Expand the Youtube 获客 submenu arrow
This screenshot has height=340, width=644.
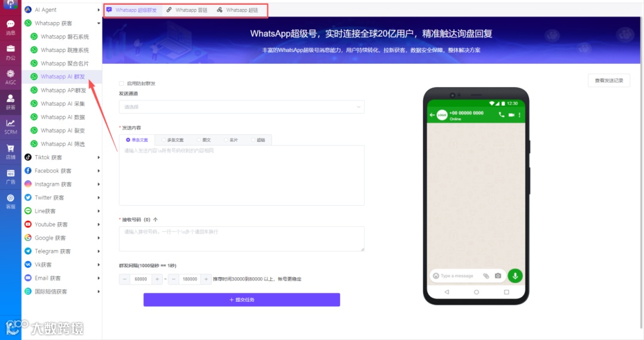(x=98, y=225)
